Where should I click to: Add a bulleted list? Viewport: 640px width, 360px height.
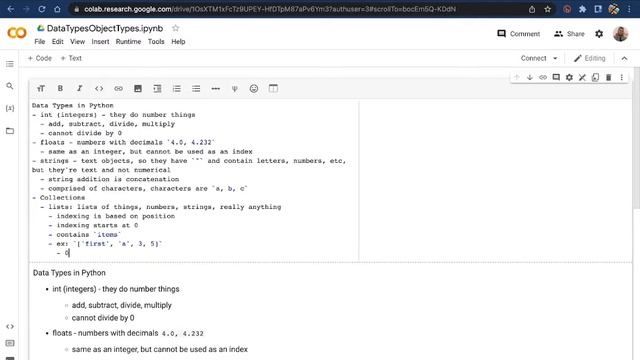tap(196, 89)
